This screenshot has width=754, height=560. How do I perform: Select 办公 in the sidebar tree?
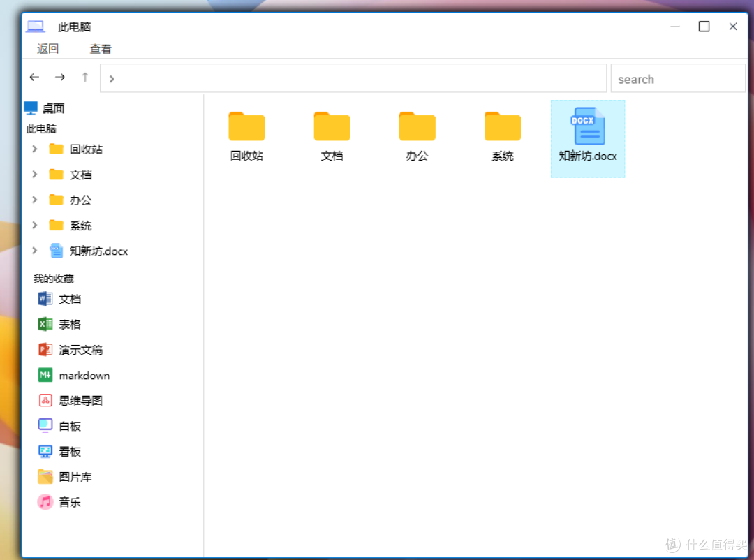click(x=71, y=200)
